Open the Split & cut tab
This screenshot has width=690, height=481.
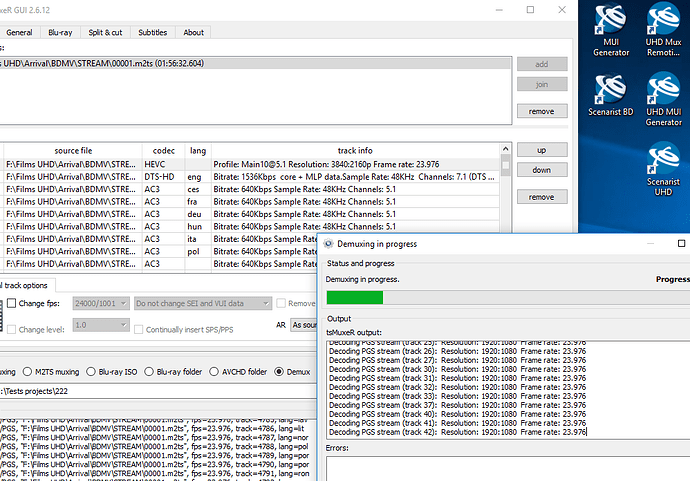[105, 33]
